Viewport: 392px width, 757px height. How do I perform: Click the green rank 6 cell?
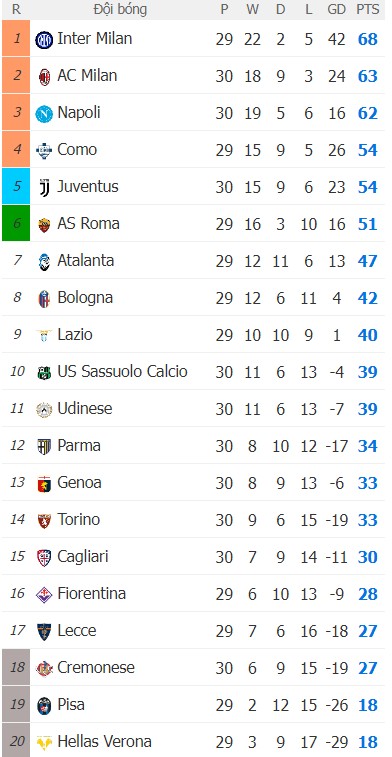tap(16, 223)
